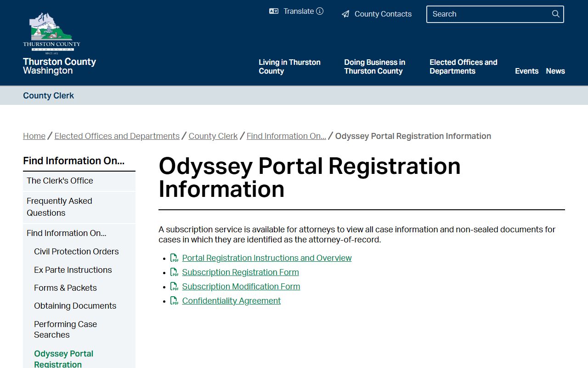Screen dimensions: 588x368
Task: Click PDF icon beside Confidentiality Agreement
Action: coord(175,301)
